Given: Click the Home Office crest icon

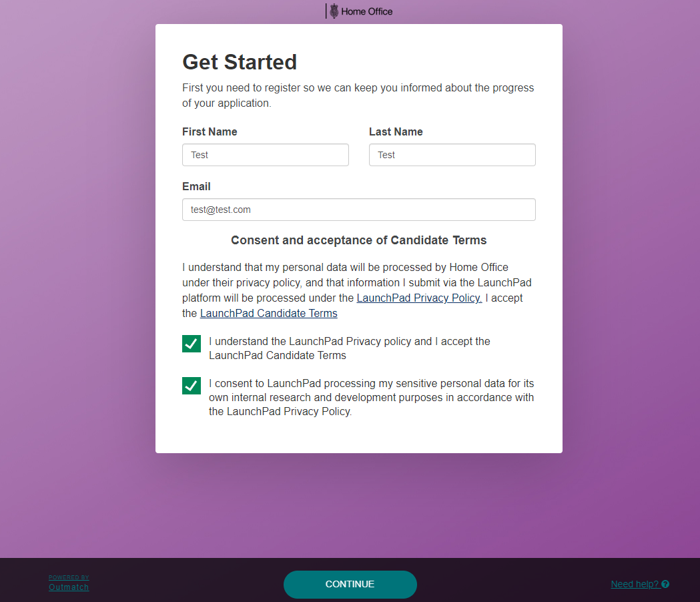Looking at the screenshot, I should (x=334, y=11).
